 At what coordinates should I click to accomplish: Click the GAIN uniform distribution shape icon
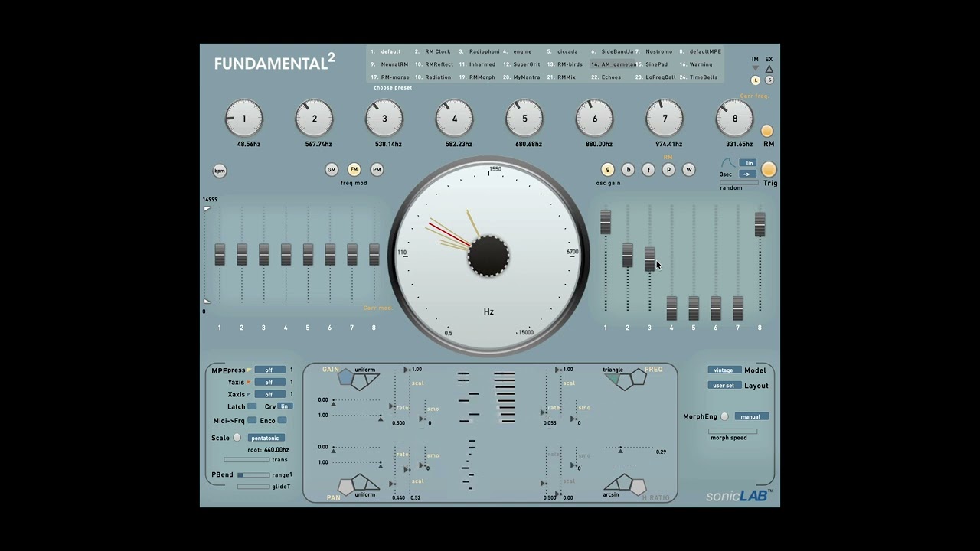(x=359, y=380)
